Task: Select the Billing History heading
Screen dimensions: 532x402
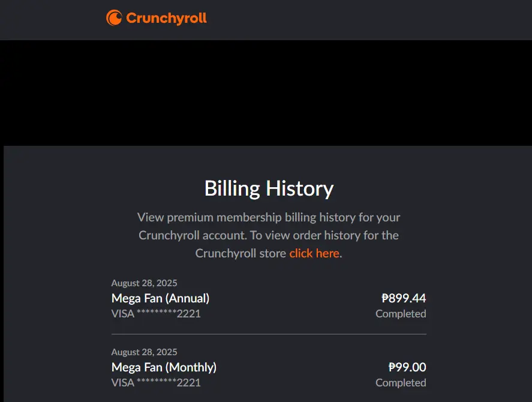Action: pos(269,188)
